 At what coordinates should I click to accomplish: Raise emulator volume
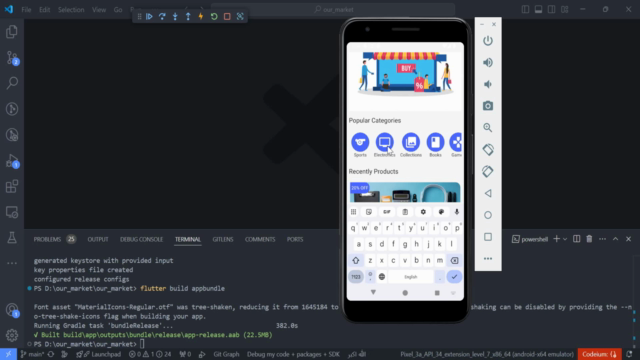(488, 62)
